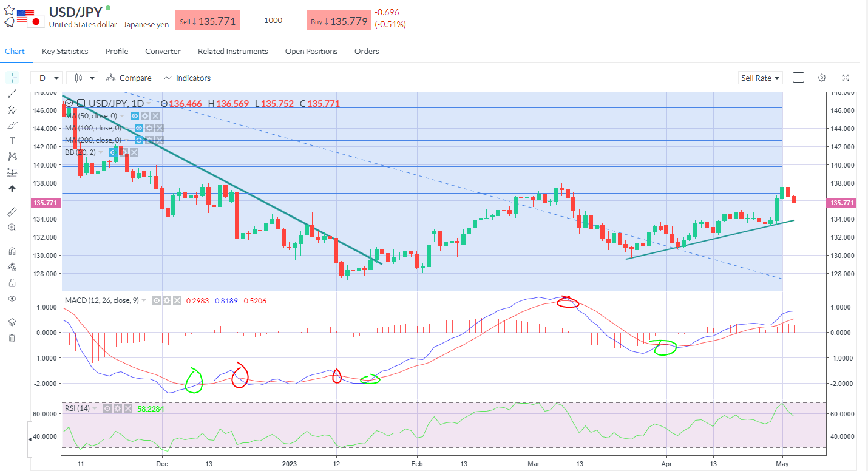This screenshot has width=868, height=471.
Task: Select the measure ruler tool
Action: pyautogui.click(x=12, y=211)
